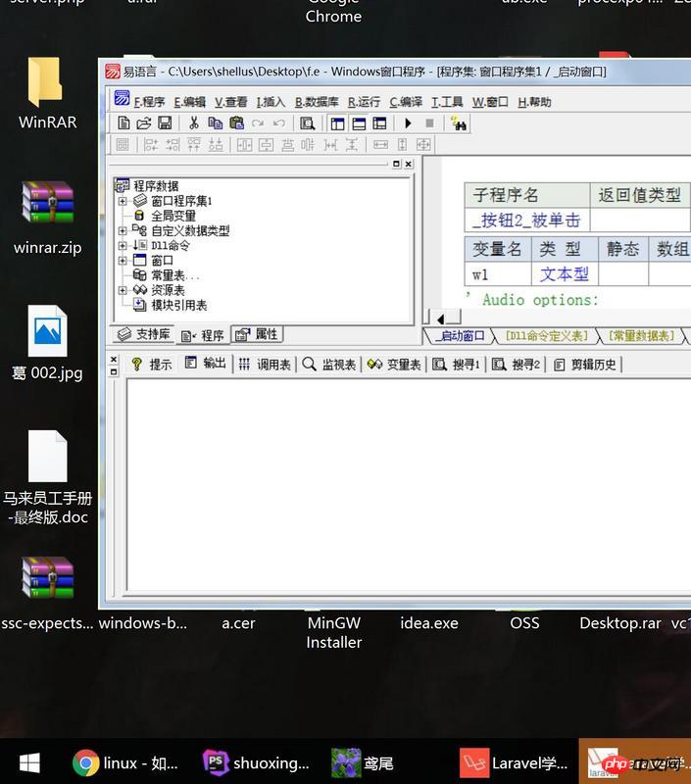Expand the Dll命令 tree node

(x=123, y=245)
